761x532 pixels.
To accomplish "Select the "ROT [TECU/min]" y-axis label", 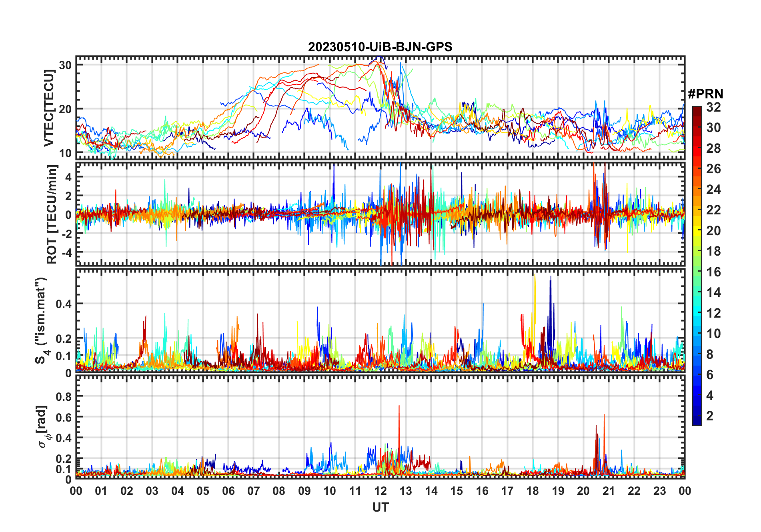I will click(52, 214).
